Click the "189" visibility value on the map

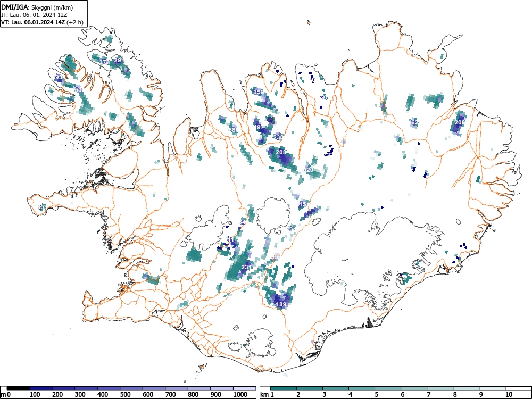coord(281,304)
